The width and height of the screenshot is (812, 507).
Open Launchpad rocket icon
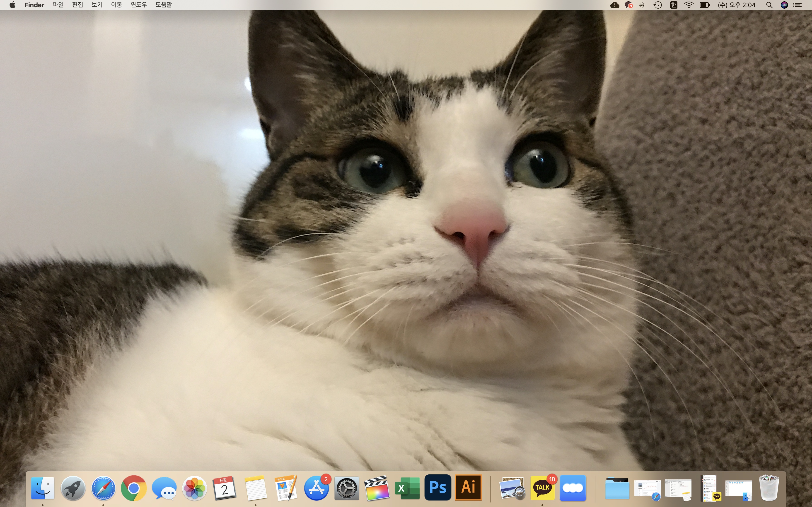(x=73, y=488)
